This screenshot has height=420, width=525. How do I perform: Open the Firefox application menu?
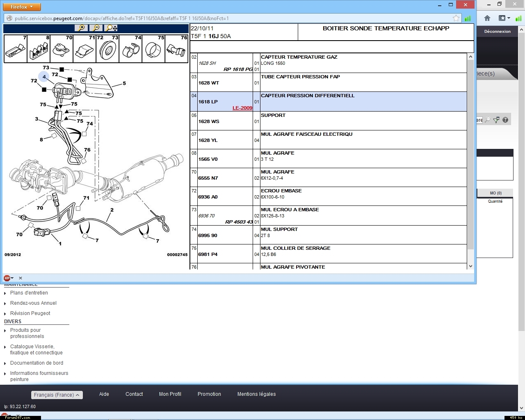pos(22,7)
